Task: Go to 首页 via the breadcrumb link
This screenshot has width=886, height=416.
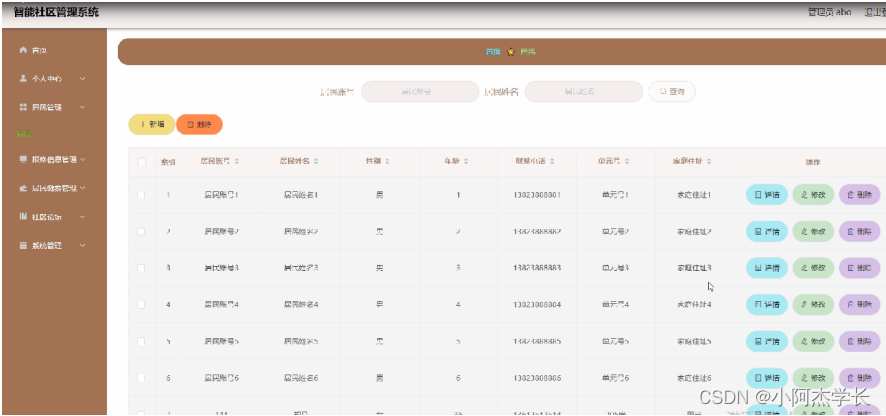Action: 493,51
